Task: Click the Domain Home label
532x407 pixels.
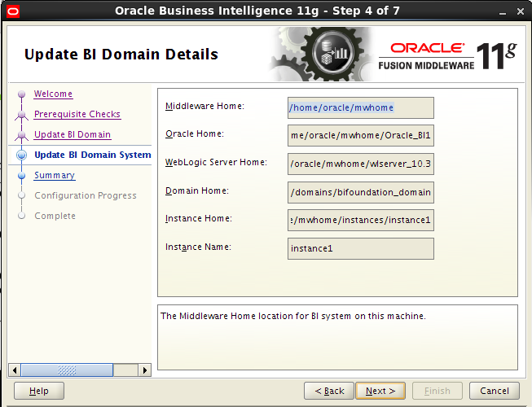Action: pyautogui.click(x=197, y=190)
